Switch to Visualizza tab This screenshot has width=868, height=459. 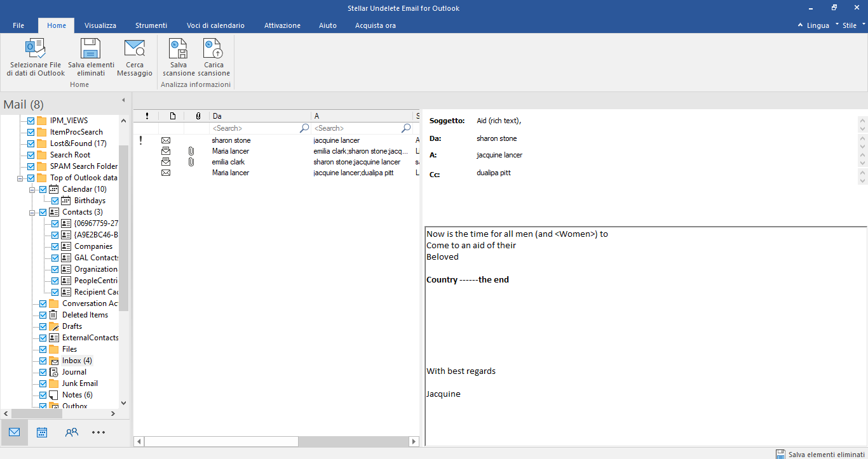(x=100, y=25)
